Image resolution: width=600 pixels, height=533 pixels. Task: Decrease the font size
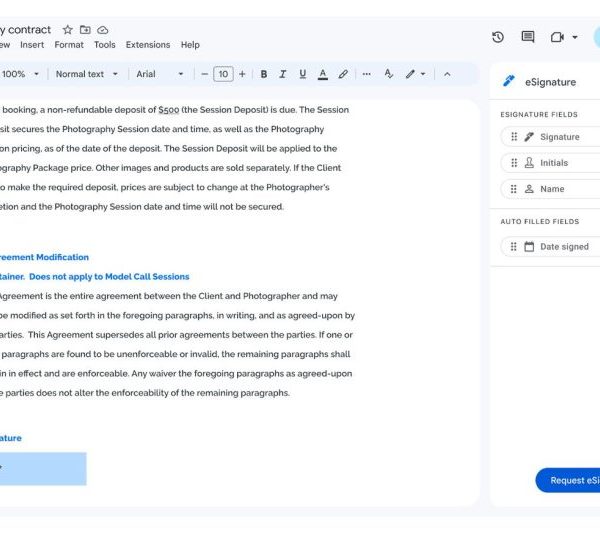coord(205,74)
